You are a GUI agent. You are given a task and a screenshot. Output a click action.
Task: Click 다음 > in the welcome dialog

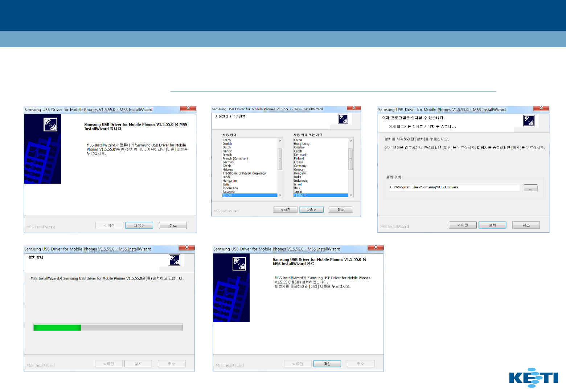[139, 225]
